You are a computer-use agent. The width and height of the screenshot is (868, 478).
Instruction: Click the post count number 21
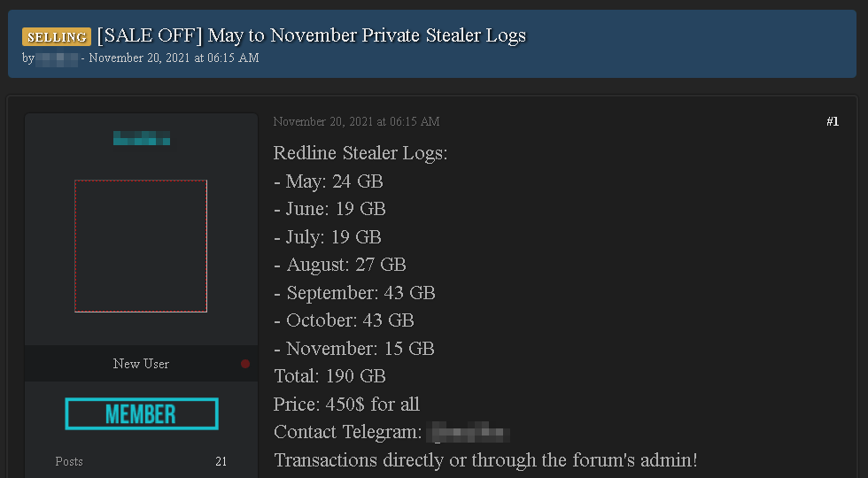point(221,461)
